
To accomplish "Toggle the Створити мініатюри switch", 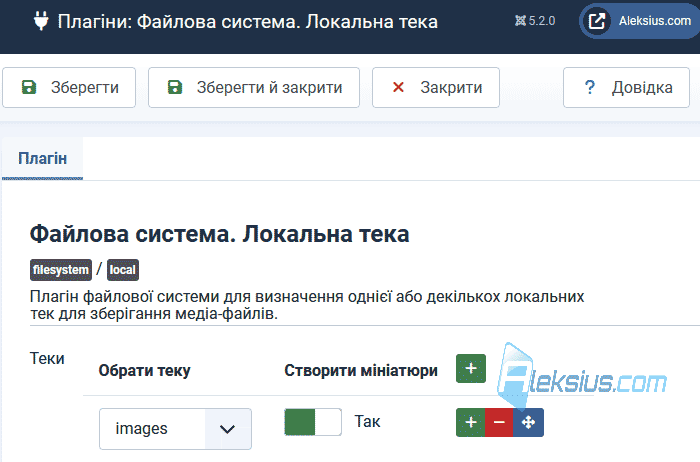I will coord(313,422).
